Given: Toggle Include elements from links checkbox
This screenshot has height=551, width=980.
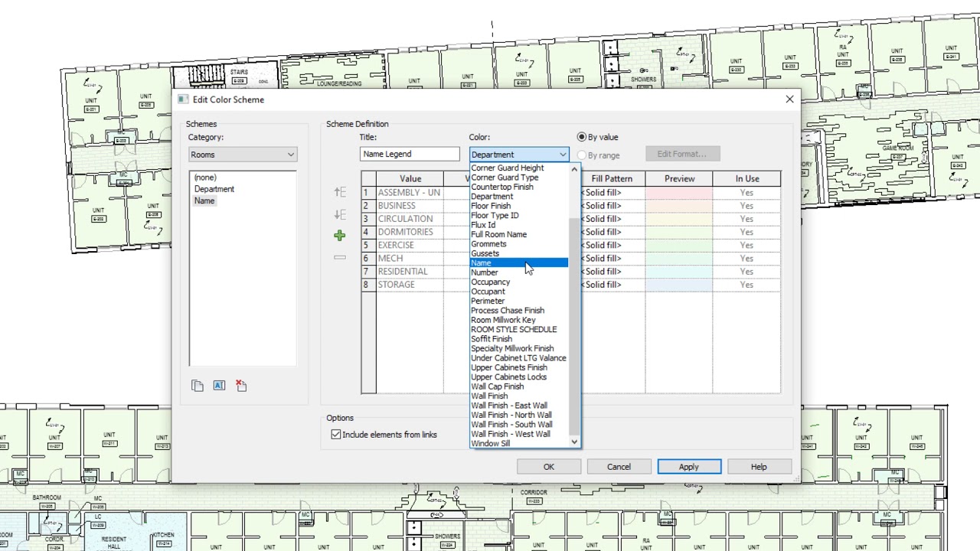Looking at the screenshot, I should click(335, 435).
